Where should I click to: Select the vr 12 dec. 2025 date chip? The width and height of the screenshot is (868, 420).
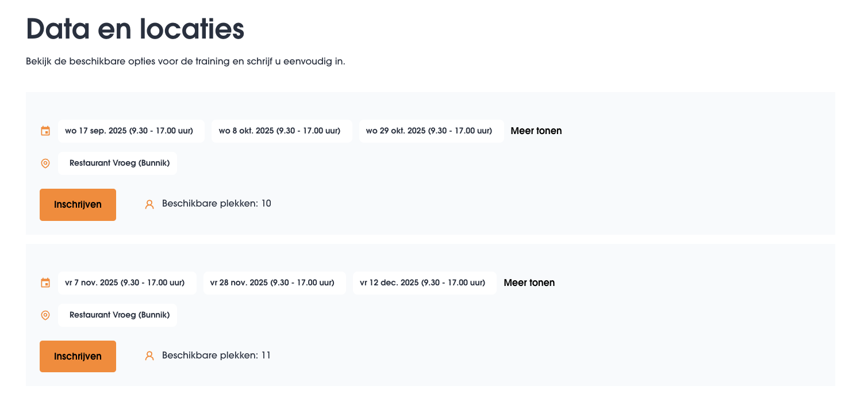point(424,283)
